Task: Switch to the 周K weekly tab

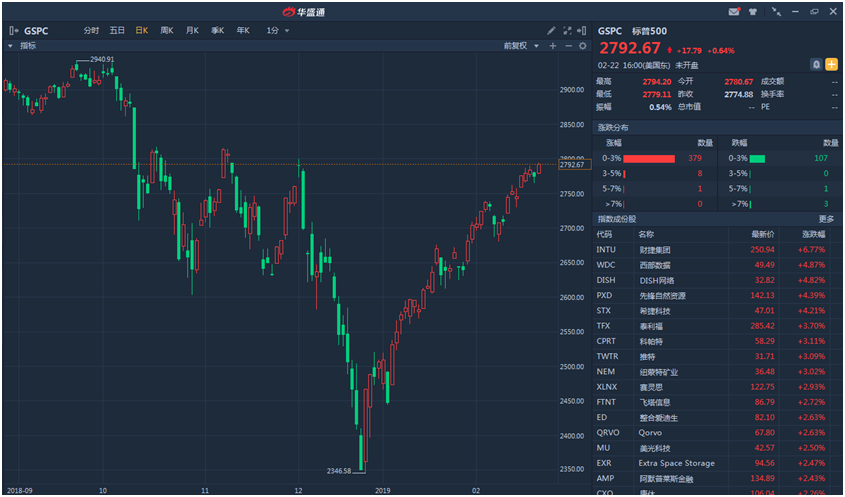Action: (167, 30)
